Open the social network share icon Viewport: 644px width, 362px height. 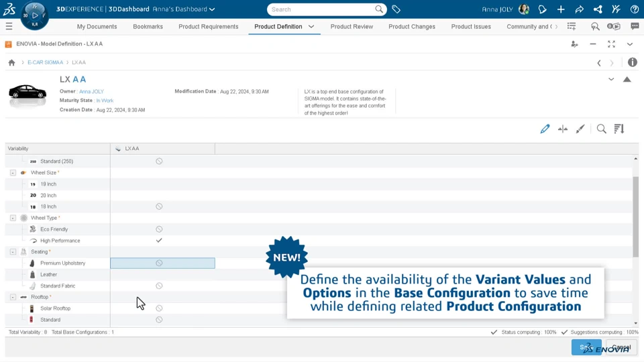pos(598,9)
